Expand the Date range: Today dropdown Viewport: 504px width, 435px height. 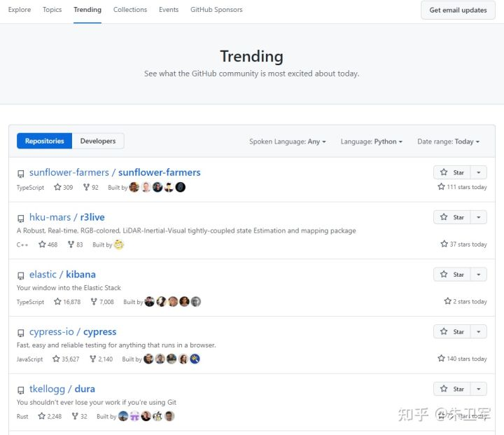[x=449, y=141]
